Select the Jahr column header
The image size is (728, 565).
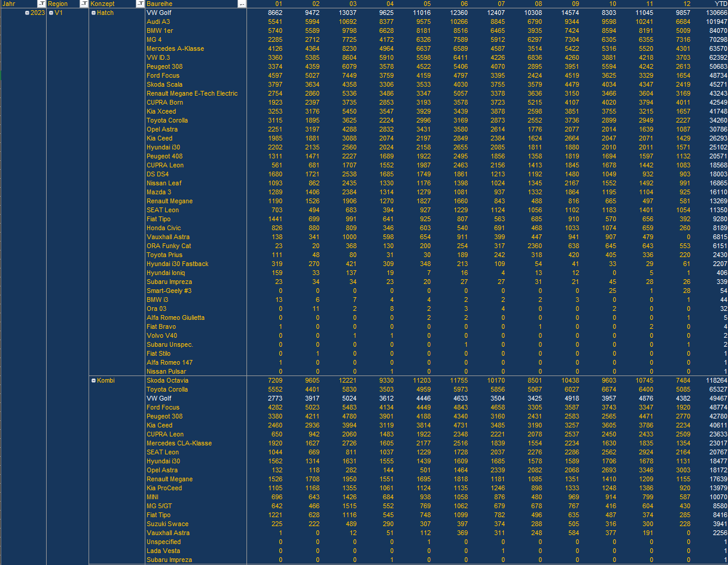(9, 4)
